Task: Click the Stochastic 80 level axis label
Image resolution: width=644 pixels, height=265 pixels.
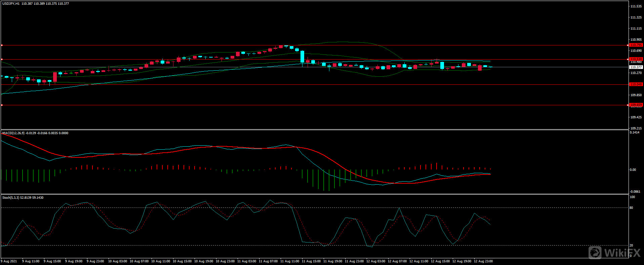Action: 631,208
